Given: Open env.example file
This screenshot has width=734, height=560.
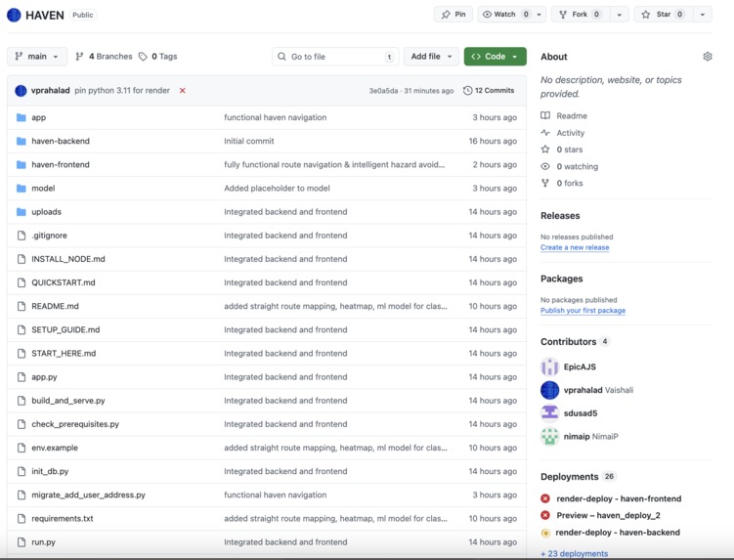Looking at the screenshot, I should pyautogui.click(x=55, y=448).
